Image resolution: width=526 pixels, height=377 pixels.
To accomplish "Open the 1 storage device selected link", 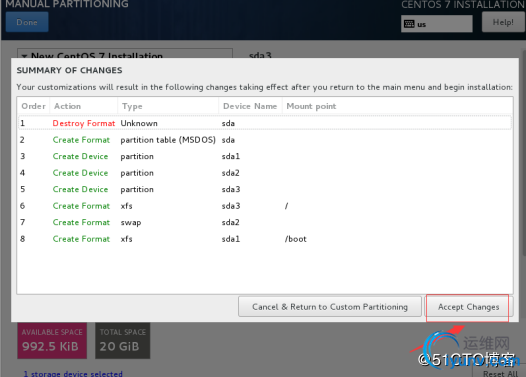I will click(73, 373).
